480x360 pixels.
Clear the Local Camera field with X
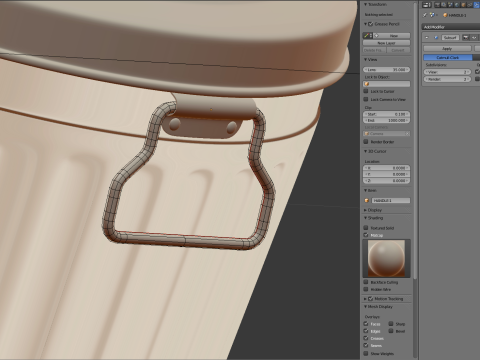point(407,133)
